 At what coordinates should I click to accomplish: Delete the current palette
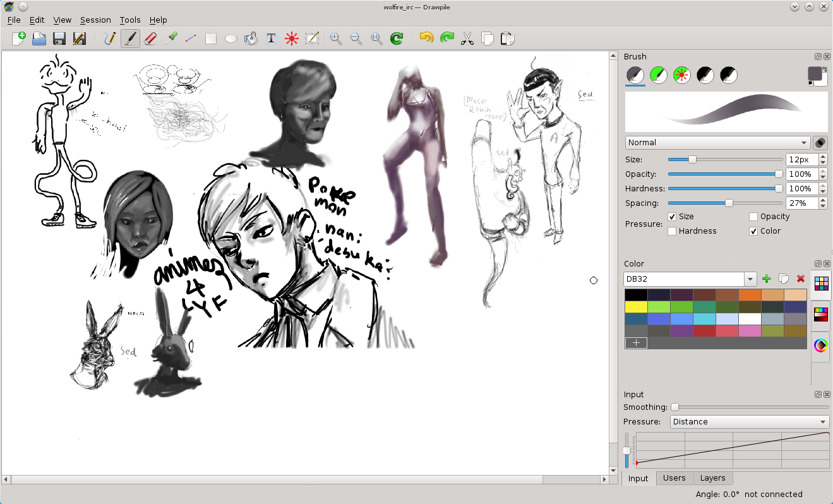801,279
